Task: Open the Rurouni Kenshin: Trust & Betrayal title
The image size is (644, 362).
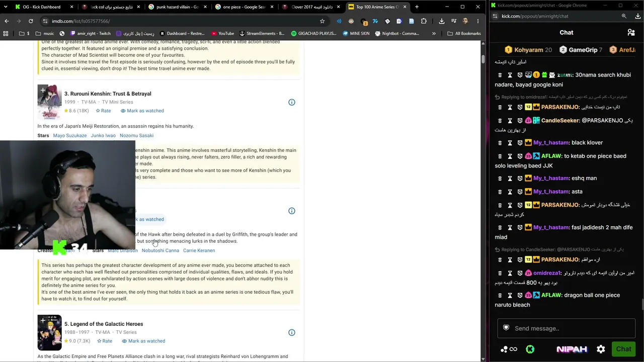Action: pyautogui.click(x=108, y=94)
